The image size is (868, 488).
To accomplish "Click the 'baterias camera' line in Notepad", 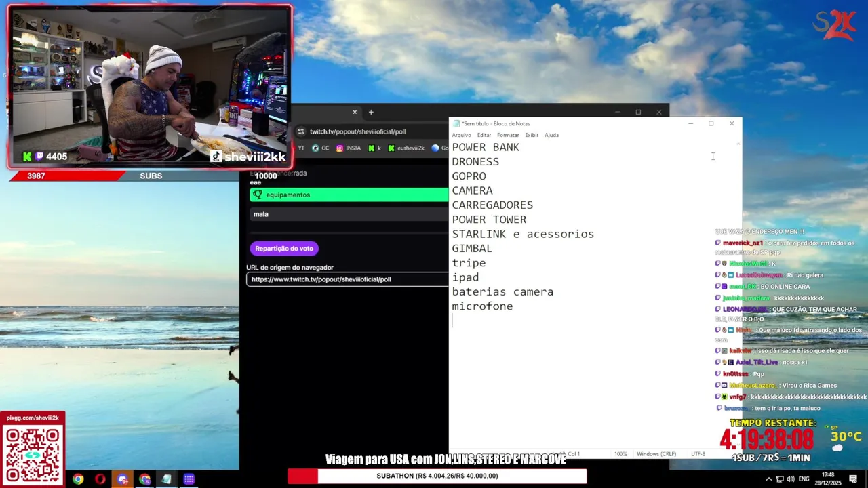I will tap(502, 291).
